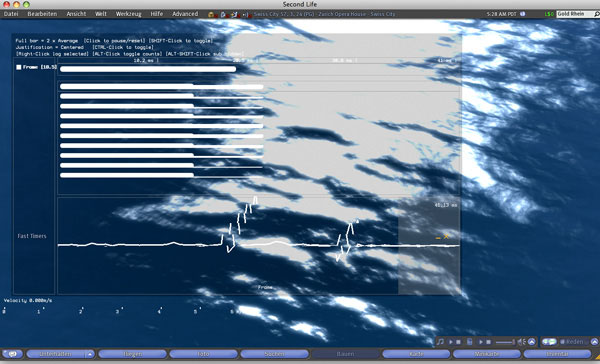Viewport: 600px width, 364px height.
Task: Open the Hilfe menu
Action: (157, 14)
